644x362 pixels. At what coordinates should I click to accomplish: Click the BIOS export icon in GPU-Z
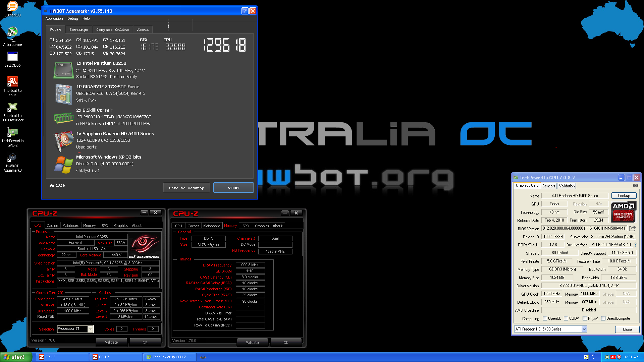point(632,228)
